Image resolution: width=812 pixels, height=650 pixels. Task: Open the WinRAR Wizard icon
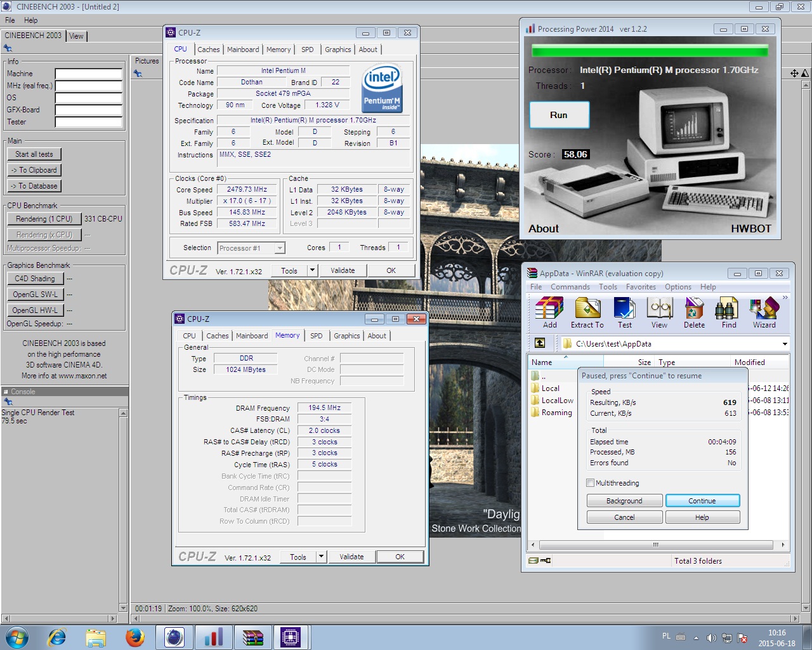pyautogui.click(x=764, y=313)
